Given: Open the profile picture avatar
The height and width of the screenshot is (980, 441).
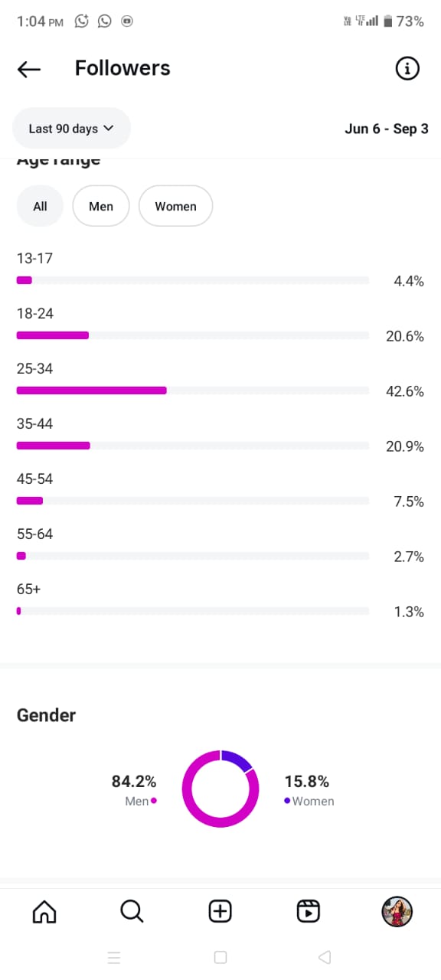Looking at the screenshot, I should point(397,911).
